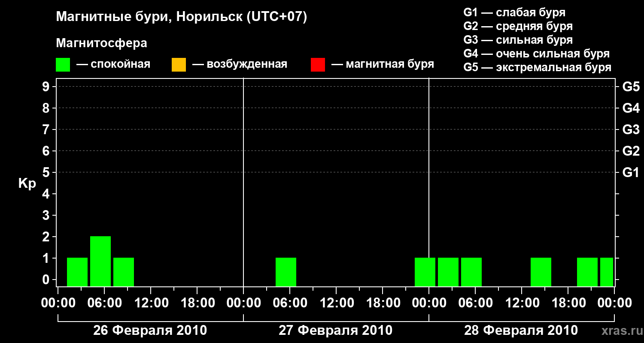Viewport: 644px width, 343px height.
Task: Click the 28 February bar near 13:00–16:00
Action: 541,272
